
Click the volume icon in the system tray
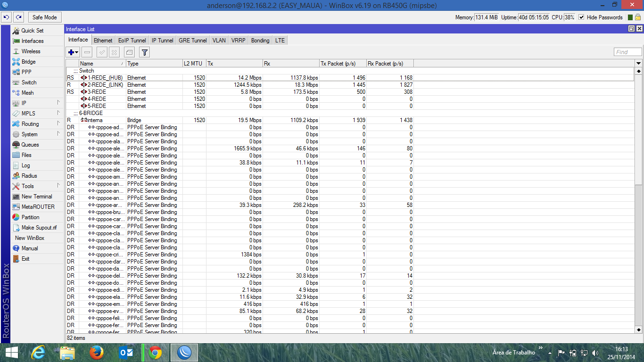pos(595,353)
